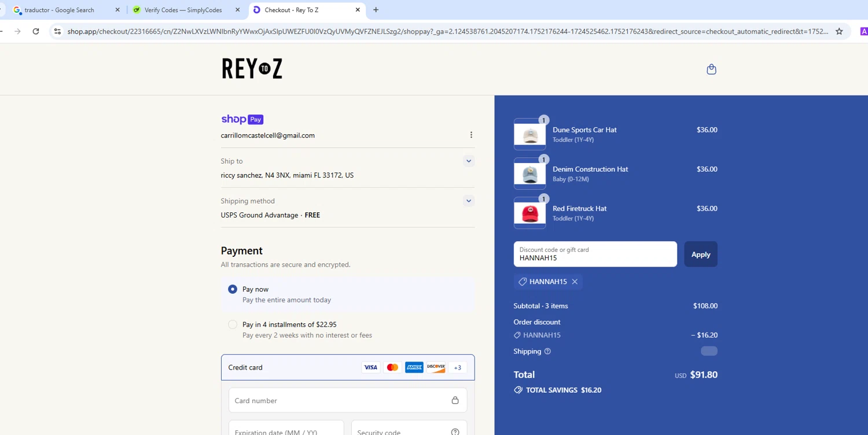Click the Payment section heading
The height and width of the screenshot is (435, 868).
click(241, 250)
